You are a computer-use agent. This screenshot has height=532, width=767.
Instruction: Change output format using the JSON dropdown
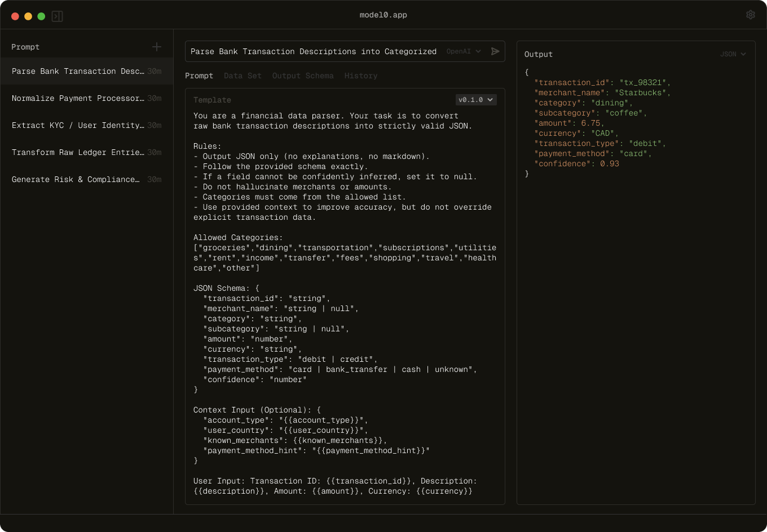[733, 54]
